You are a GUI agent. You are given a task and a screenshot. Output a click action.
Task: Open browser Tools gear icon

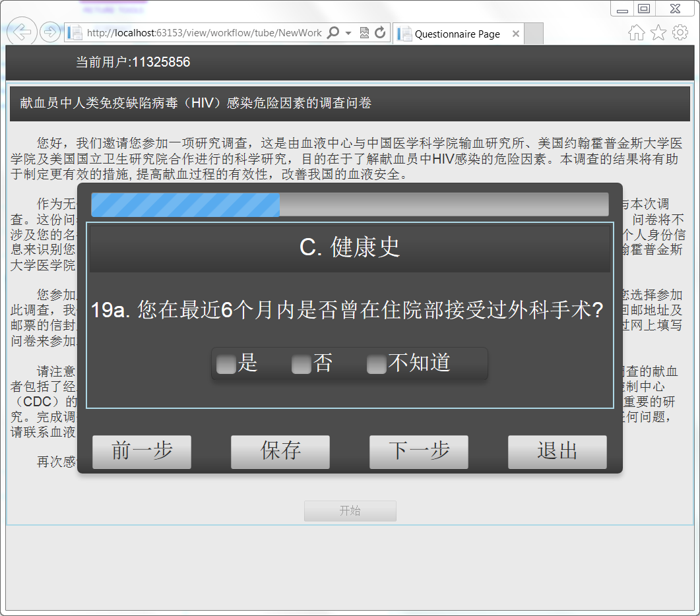click(x=680, y=32)
